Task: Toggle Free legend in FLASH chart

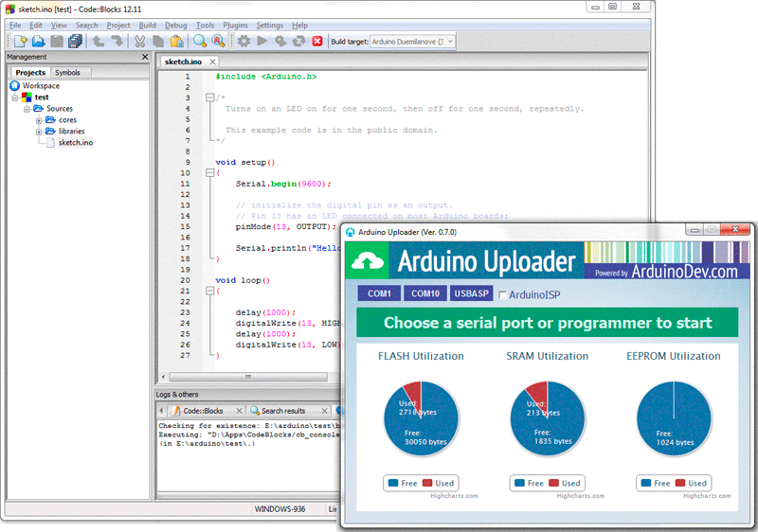Action: coord(403,483)
